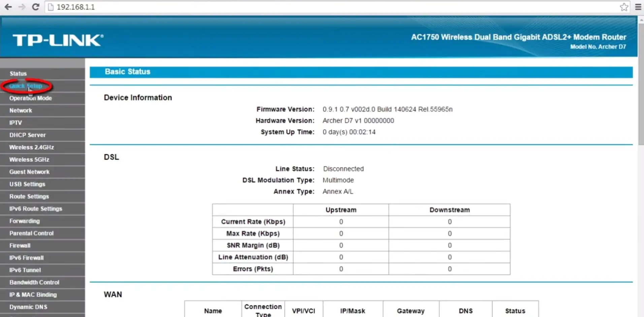Open Wireless 2.4GHz settings
The height and width of the screenshot is (317, 644).
click(x=31, y=147)
